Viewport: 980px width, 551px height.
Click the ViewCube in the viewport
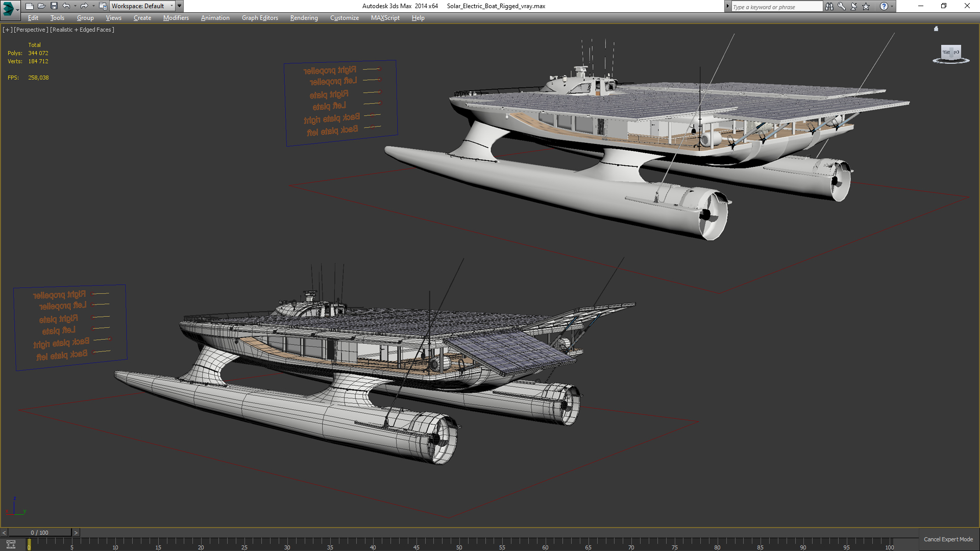click(x=950, y=52)
